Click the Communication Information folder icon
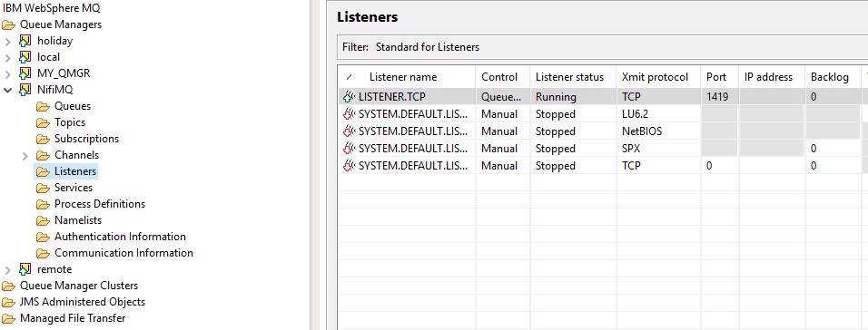This screenshot has height=330, width=868. (43, 253)
